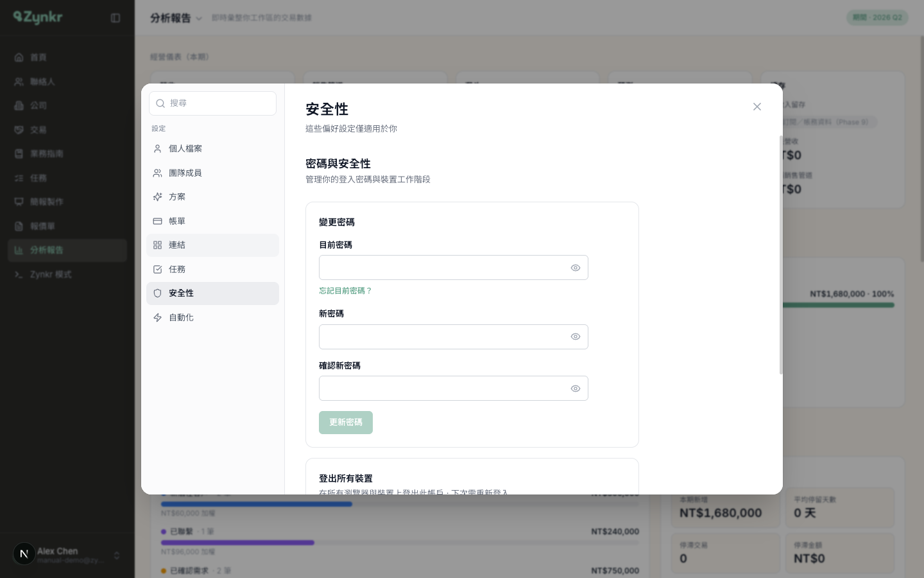Screen dimensions: 924x578
Task: Follow the 忘記目前密碼？ link
Action: pyautogui.click(x=345, y=290)
